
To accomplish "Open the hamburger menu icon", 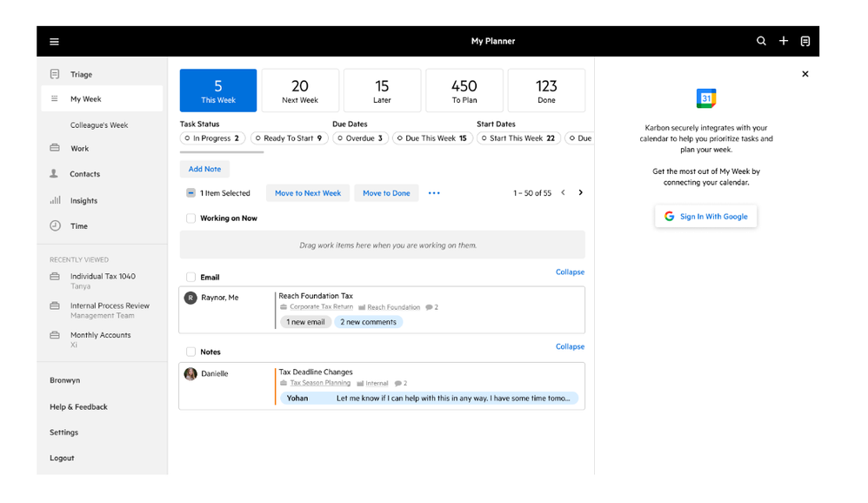I will tap(54, 42).
